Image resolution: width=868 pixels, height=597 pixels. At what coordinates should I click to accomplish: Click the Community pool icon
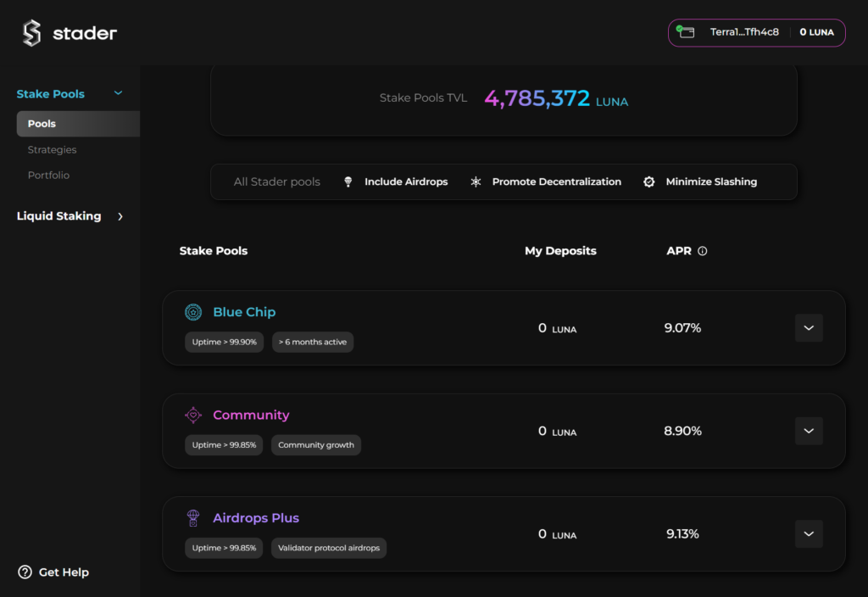(x=193, y=415)
